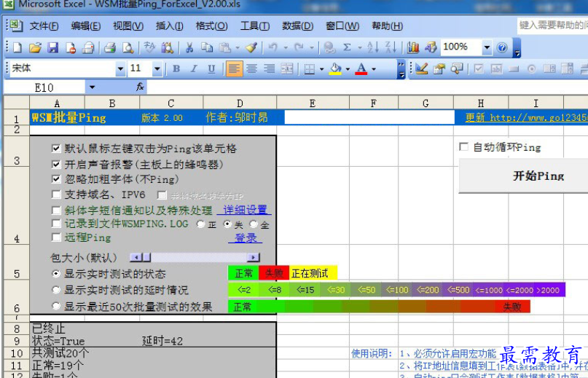The image size is (588, 378).
Task: Open the 格式(O) menu
Action: point(211,26)
